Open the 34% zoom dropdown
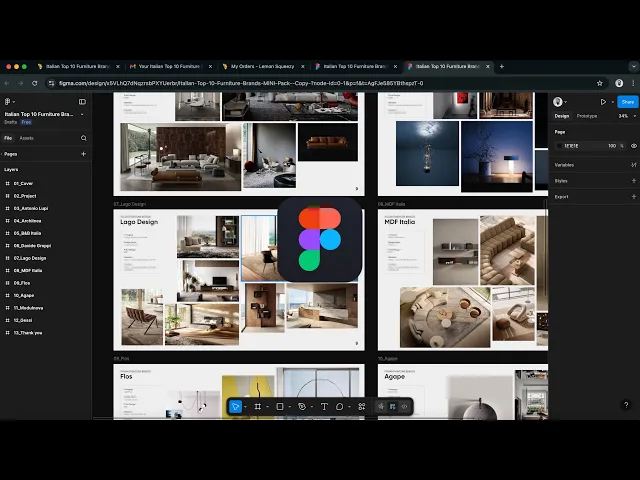 coord(627,116)
